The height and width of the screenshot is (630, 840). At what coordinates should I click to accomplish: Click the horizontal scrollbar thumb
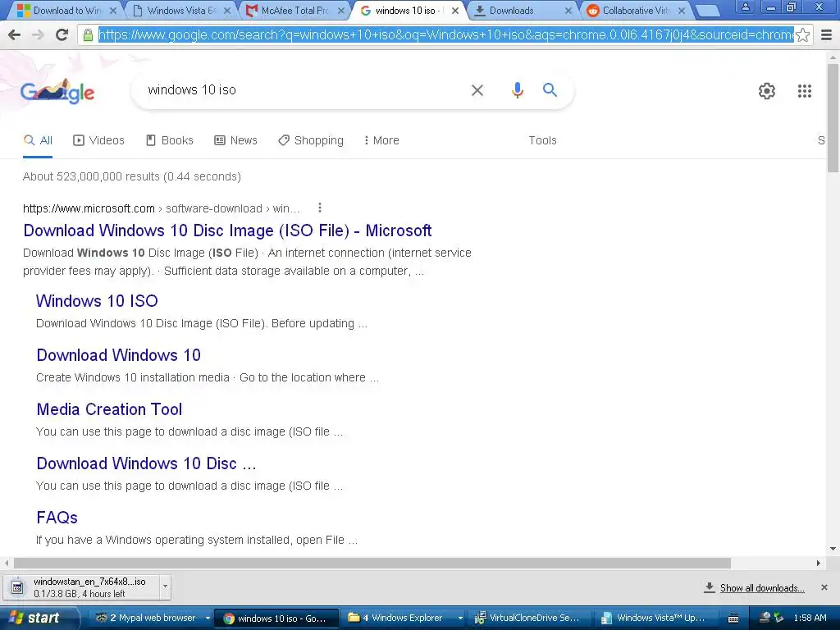coord(372,563)
